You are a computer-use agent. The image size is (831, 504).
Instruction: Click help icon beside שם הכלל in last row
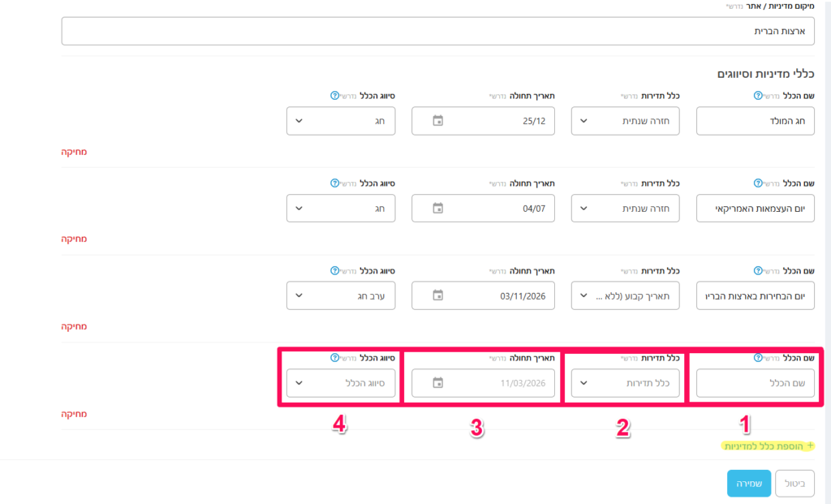[x=758, y=358]
